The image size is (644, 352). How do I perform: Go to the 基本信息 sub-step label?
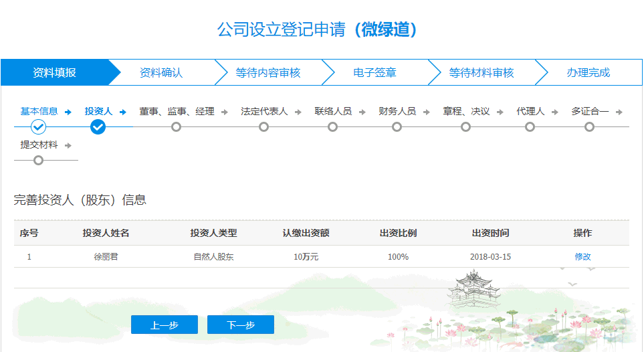(39, 112)
